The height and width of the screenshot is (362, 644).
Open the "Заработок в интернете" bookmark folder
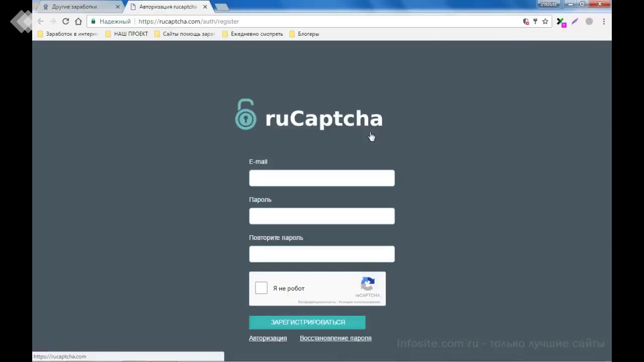pos(68,34)
